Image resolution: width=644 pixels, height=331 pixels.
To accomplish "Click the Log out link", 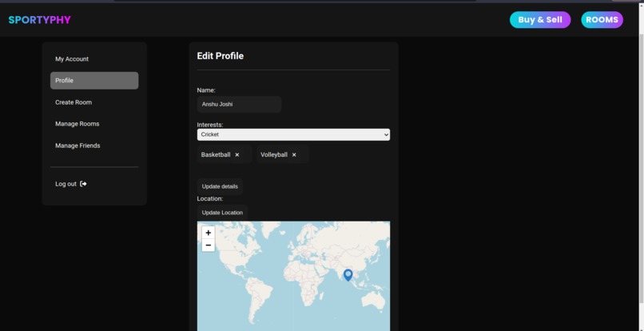I will (71, 184).
